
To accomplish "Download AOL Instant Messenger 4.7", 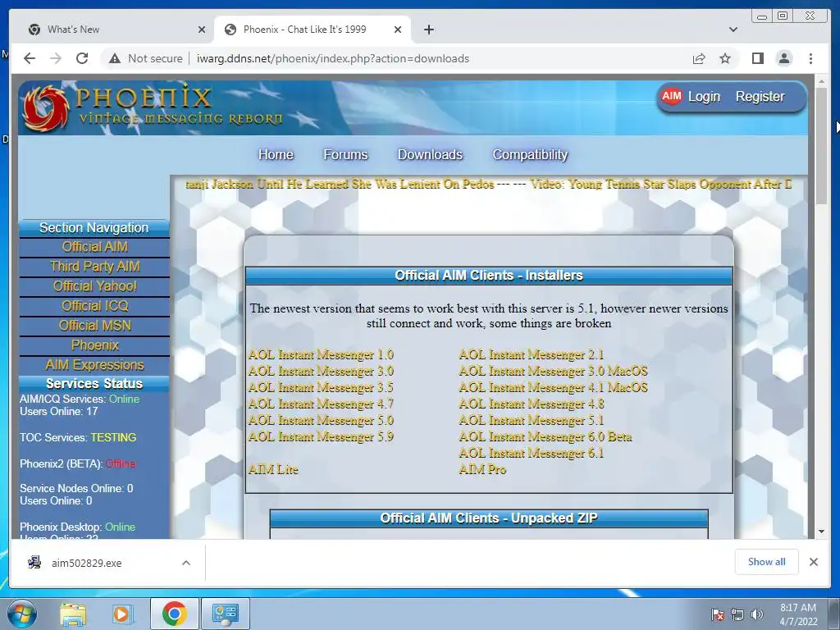I will coord(321,404).
